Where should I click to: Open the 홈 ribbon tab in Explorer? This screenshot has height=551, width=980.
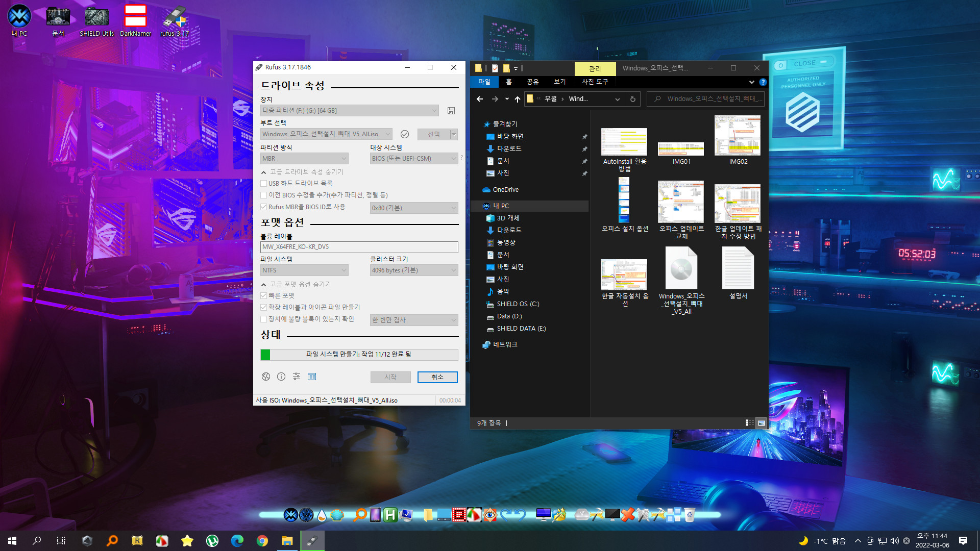coord(509,82)
